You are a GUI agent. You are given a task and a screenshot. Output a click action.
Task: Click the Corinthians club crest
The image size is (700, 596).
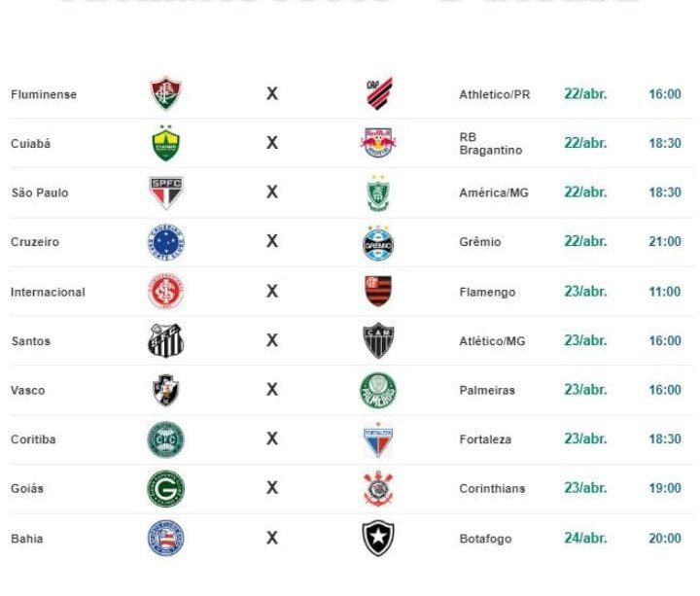point(378,488)
